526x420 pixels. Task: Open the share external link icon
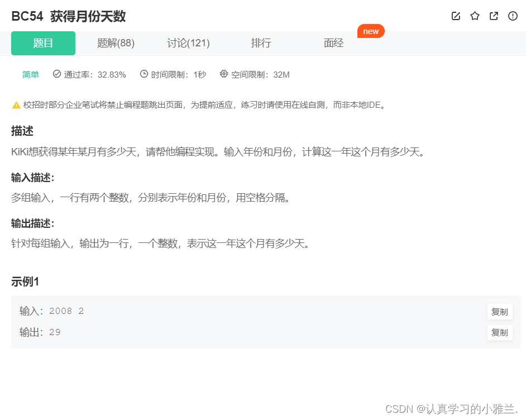[494, 16]
